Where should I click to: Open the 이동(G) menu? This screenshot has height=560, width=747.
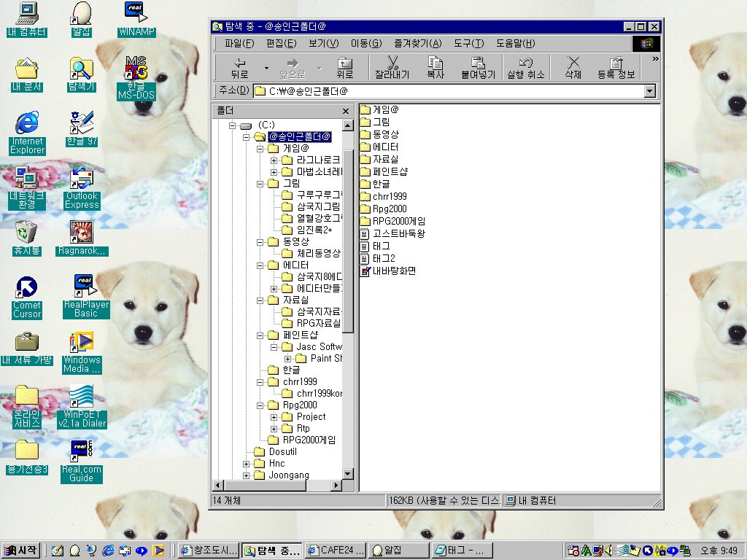[366, 43]
